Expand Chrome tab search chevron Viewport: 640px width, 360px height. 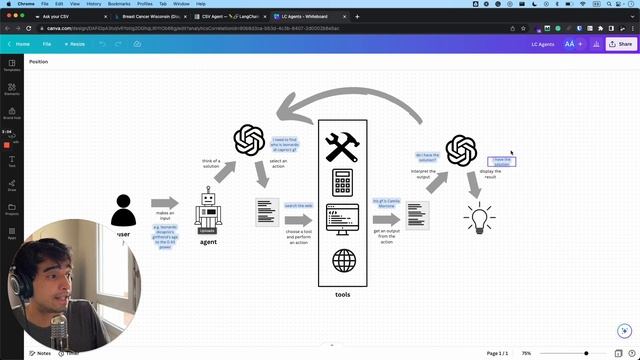tap(632, 17)
